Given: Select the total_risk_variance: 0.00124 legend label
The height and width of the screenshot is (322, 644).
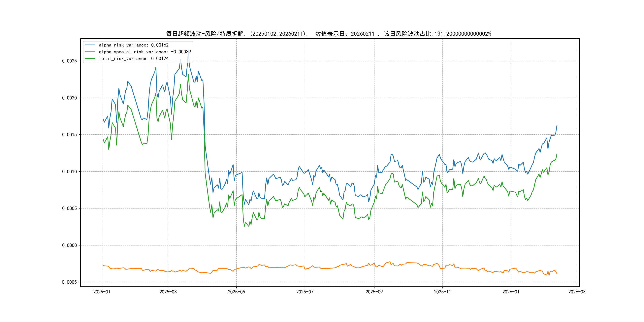Looking at the screenshot, I should point(134,58).
